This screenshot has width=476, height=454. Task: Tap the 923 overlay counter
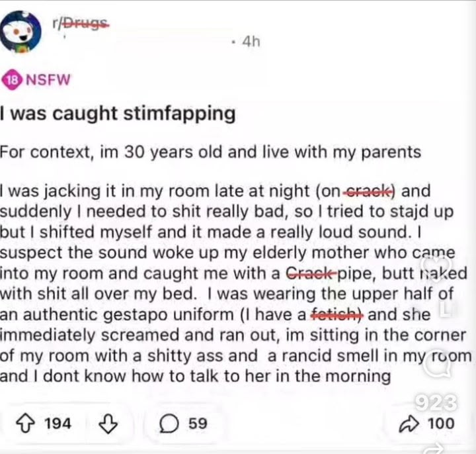pyautogui.click(x=437, y=402)
